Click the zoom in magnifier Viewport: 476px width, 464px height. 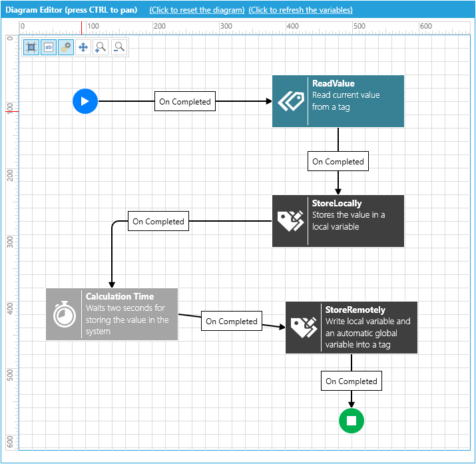coord(101,47)
